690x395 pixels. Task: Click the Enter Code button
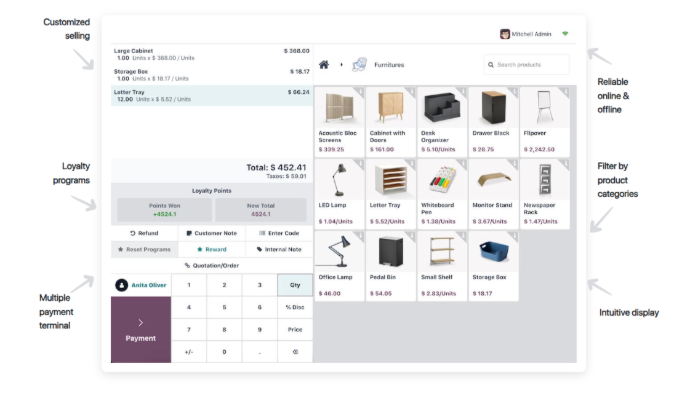[x=279, y=233]
